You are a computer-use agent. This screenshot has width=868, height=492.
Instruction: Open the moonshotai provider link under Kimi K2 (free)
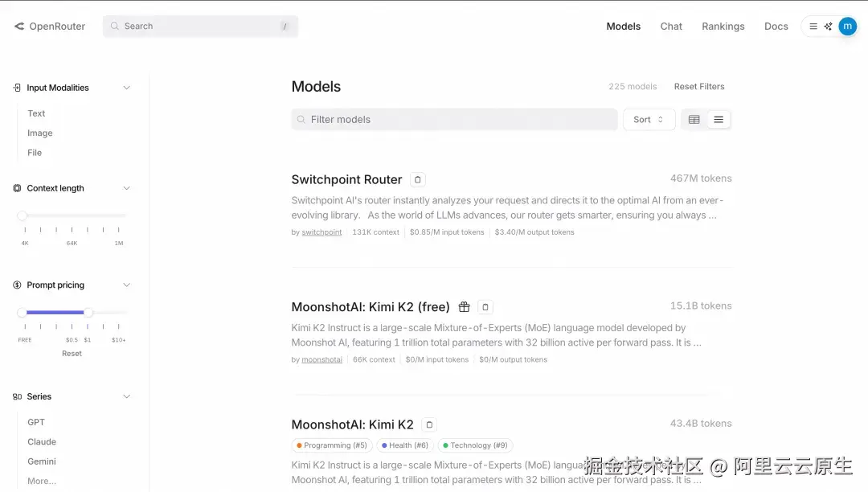[321, 359]
